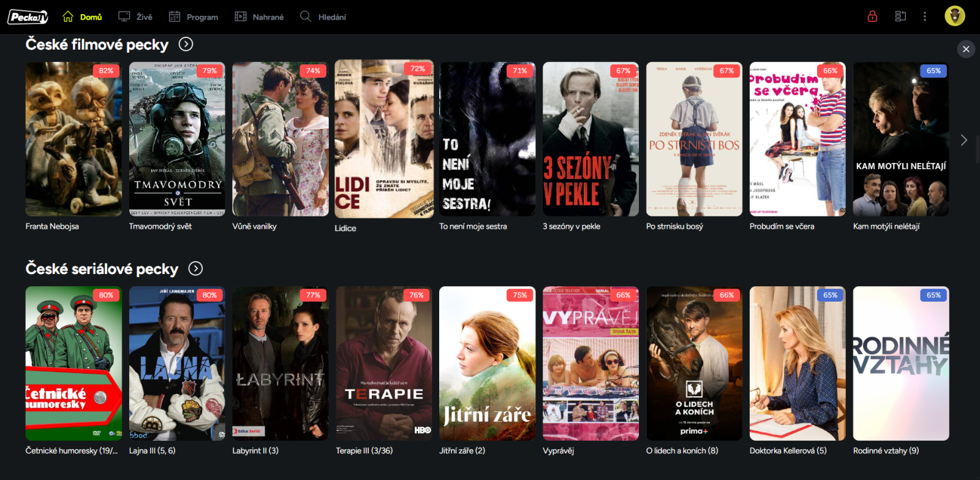Click the 65% badge on Kam motýli nelétají
Image resolution: width=980 pixels, height=480 pixels.
933,70
